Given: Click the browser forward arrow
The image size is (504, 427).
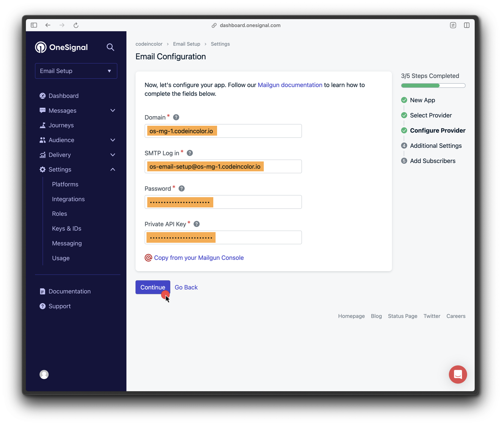Looking at the screenshot, I should pos(62,25).
